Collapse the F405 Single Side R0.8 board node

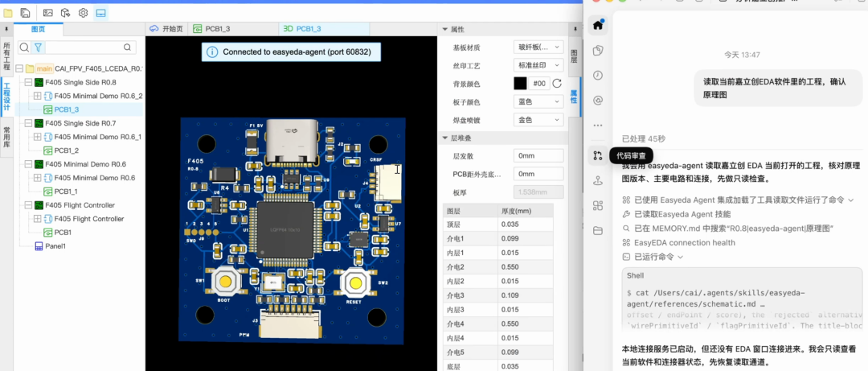point(28,82)
